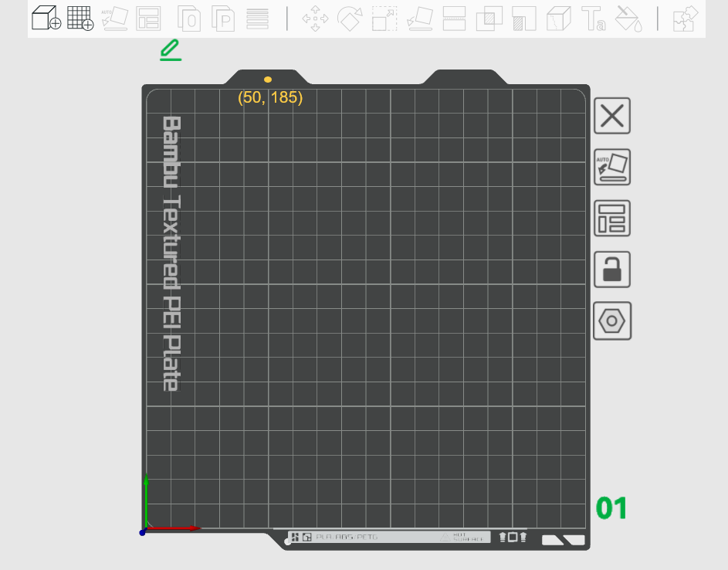
Task: Select the Scale tool
Action: click(384, 18)
